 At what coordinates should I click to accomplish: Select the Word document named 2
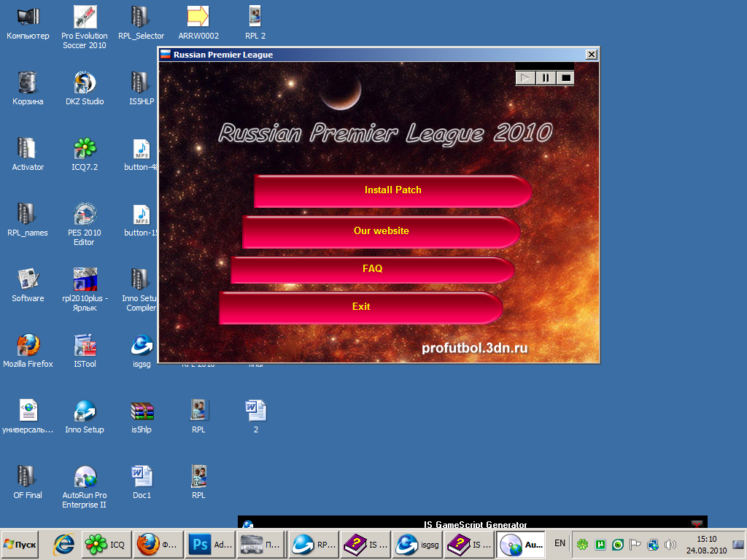[255, 417]
